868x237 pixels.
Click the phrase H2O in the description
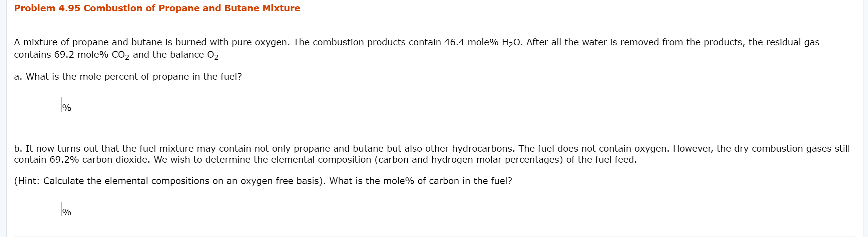511,42
